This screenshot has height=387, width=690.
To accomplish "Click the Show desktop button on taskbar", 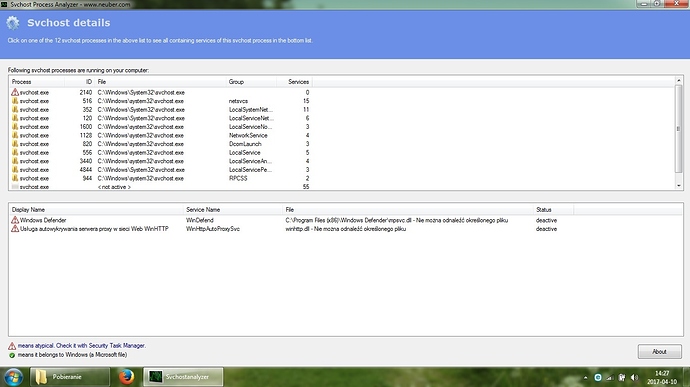I will coord(686,377).
